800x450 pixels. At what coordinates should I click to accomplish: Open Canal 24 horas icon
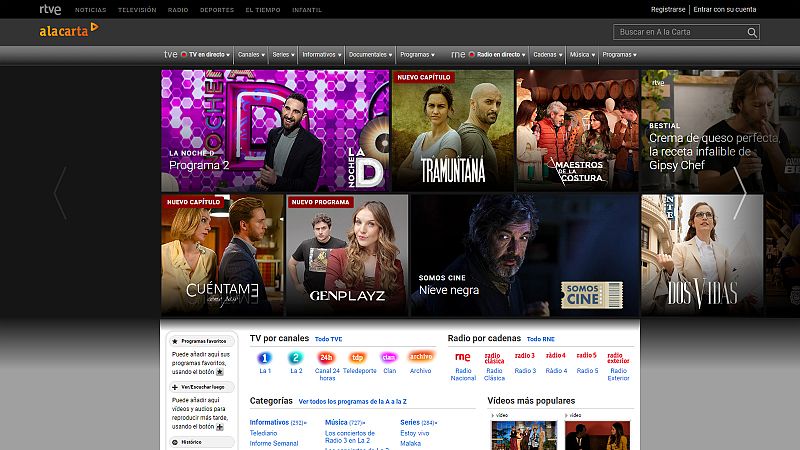click(327, 358)
